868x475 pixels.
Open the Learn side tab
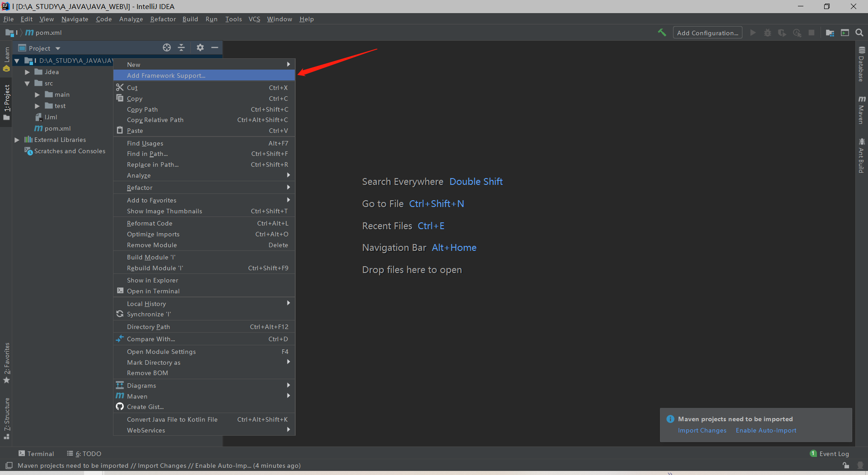point(6,59)
